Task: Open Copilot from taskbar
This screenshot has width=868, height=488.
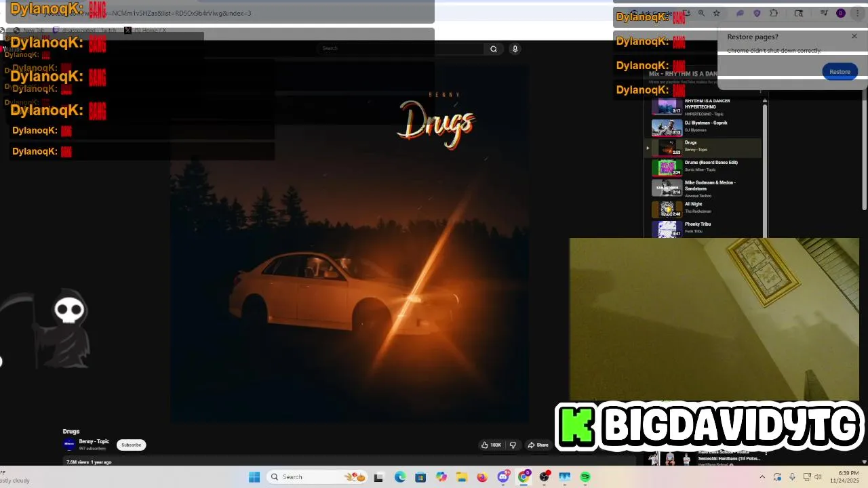Action: [x=441, y=477]
